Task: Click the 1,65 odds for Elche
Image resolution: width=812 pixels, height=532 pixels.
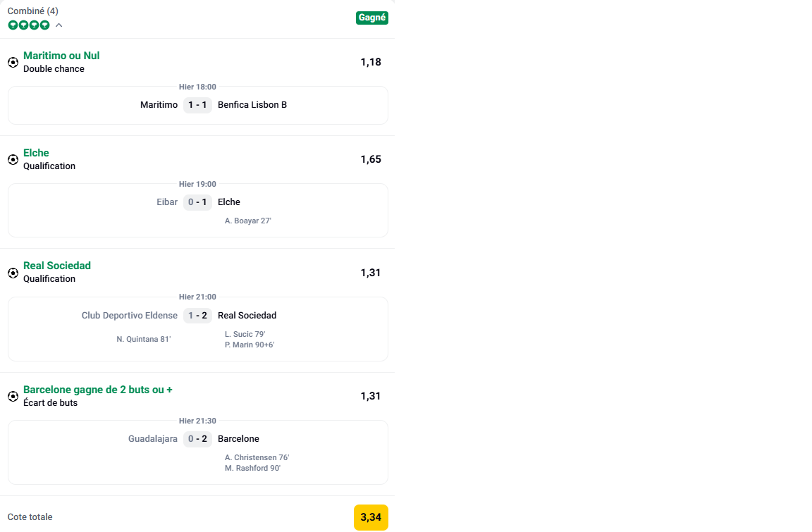Action: 371,159
